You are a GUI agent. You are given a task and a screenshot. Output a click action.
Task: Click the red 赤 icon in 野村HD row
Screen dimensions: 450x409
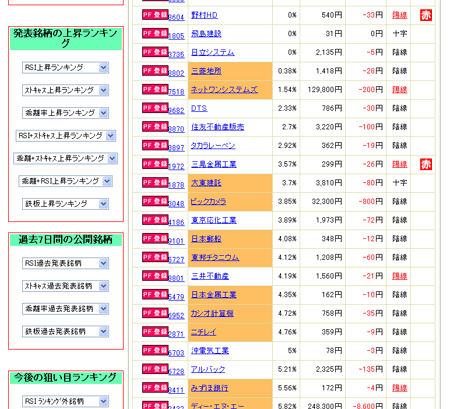click(426, 15)
